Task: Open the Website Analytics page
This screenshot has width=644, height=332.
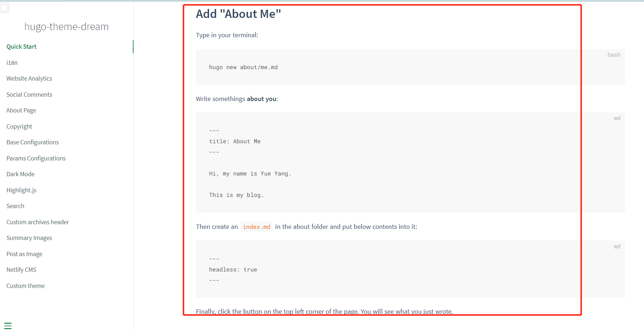Action: pos(29,78)
